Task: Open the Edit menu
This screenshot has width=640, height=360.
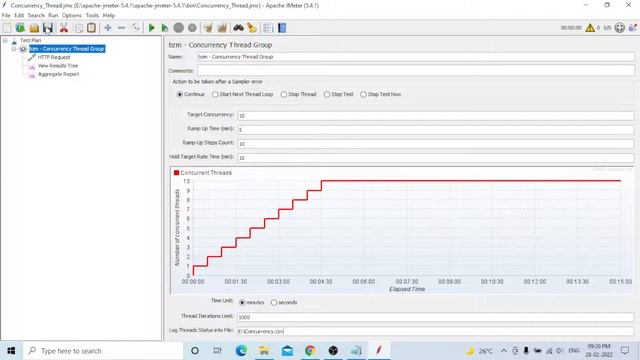Action: coord(19,15)
